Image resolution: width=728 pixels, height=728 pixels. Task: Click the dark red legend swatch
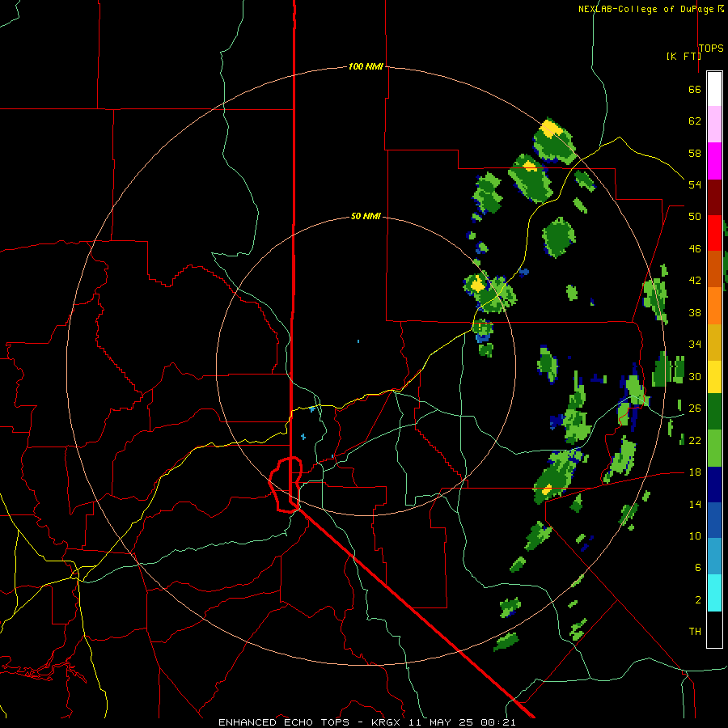[714, 197]
